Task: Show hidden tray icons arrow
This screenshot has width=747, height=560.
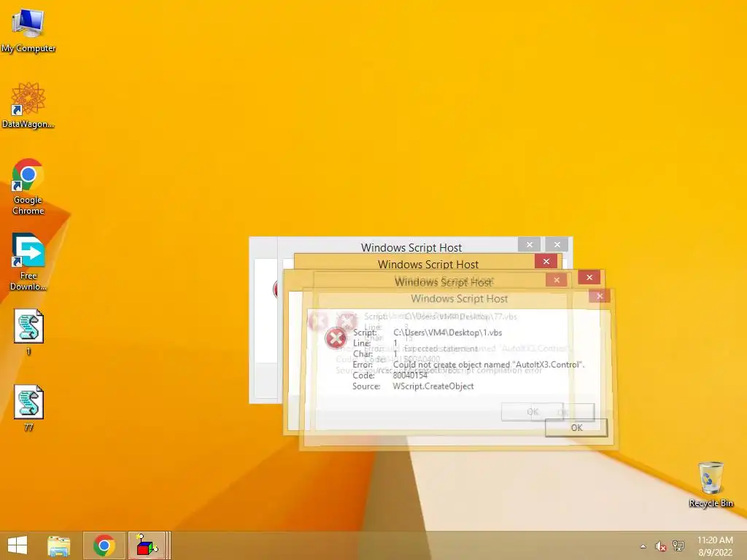Action: click(x=643, y=546)
